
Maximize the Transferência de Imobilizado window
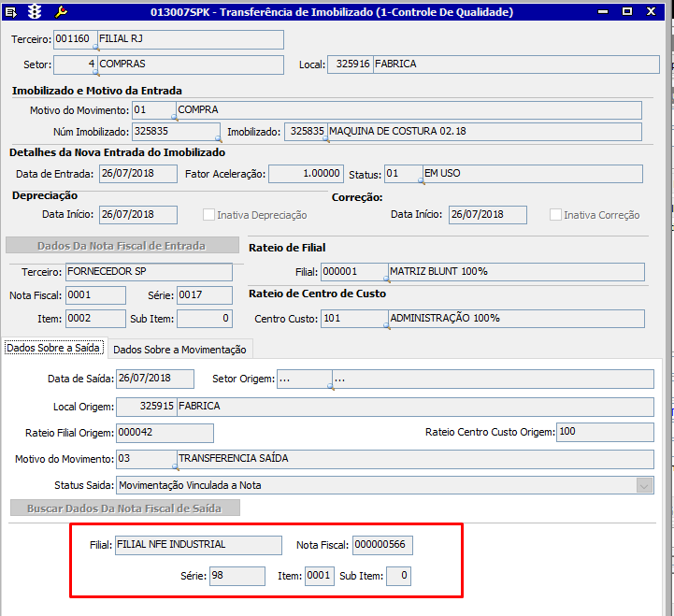tap(627, 11)
